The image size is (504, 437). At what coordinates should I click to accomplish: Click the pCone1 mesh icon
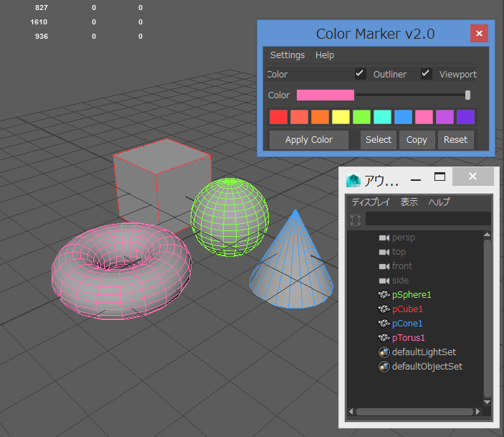[384, 323]
